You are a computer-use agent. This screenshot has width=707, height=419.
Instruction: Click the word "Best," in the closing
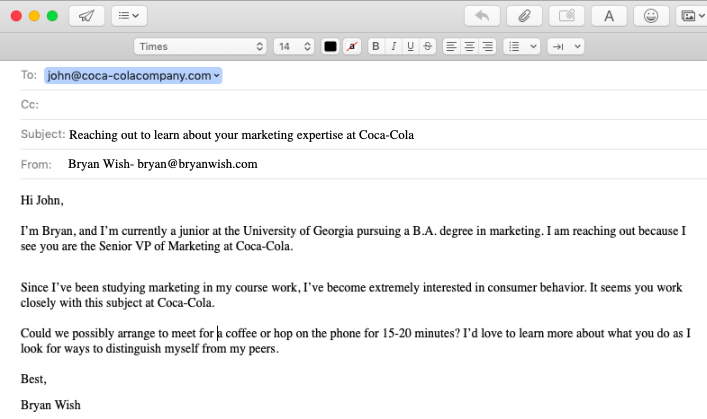[x=33, y=379]
